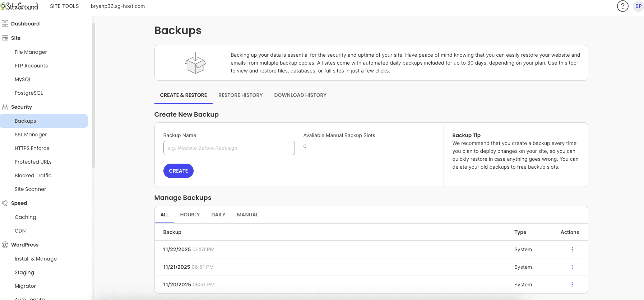Open the BP user avatar menu
The width and height of the screenshot is (644, 300).
pos(638,6)
